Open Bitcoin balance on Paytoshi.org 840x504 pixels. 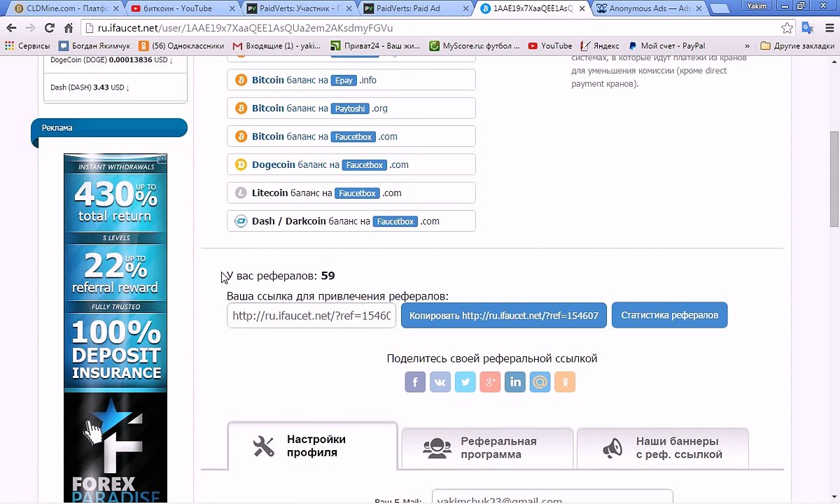point(351,108)
